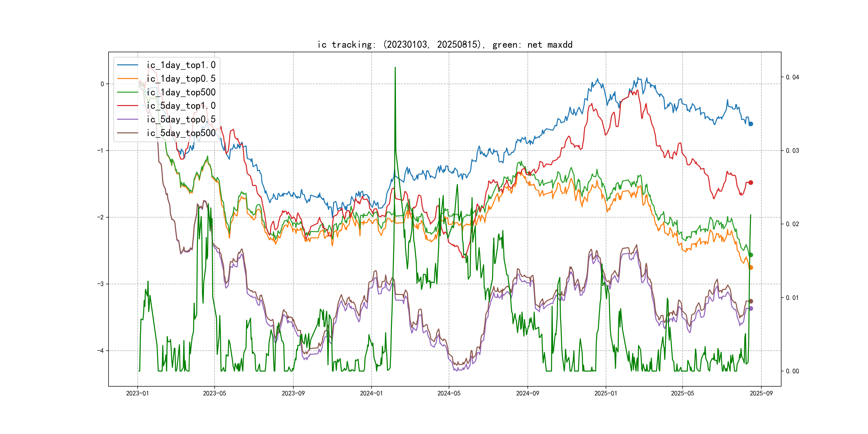Click the ic_5day_top0.5 legend label

coord(181,119)
